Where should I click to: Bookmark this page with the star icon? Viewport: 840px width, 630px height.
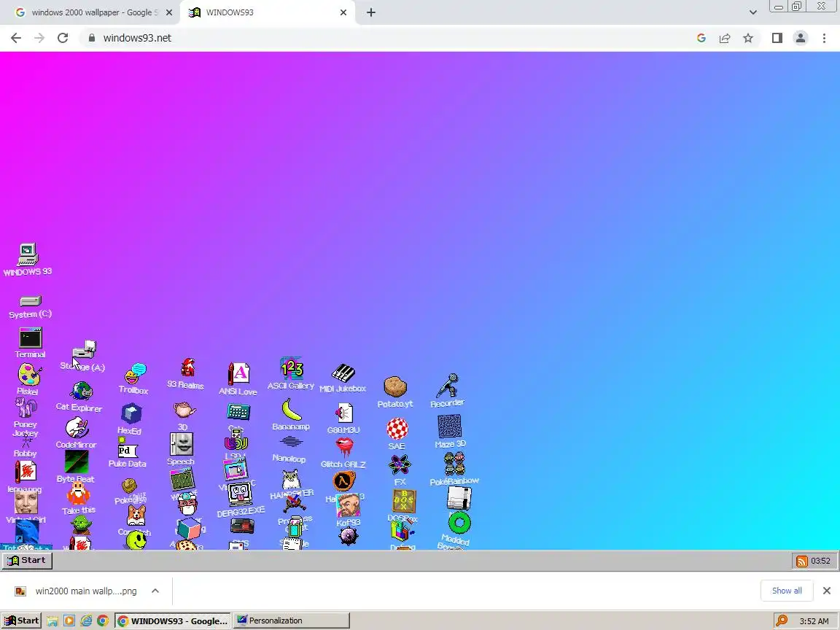point(748,38)
